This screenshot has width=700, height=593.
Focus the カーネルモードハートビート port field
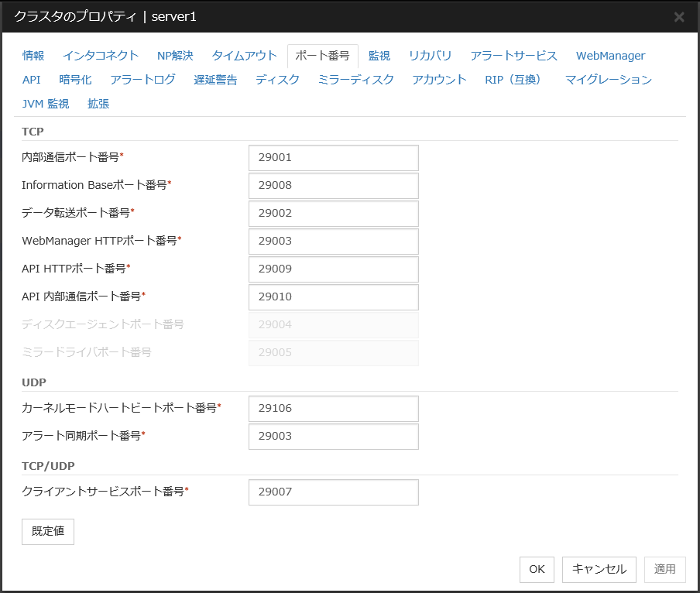333,408
